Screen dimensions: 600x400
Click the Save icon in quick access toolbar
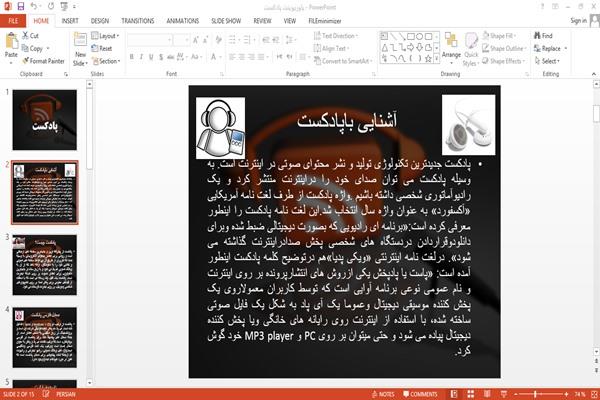click(21, 6)
